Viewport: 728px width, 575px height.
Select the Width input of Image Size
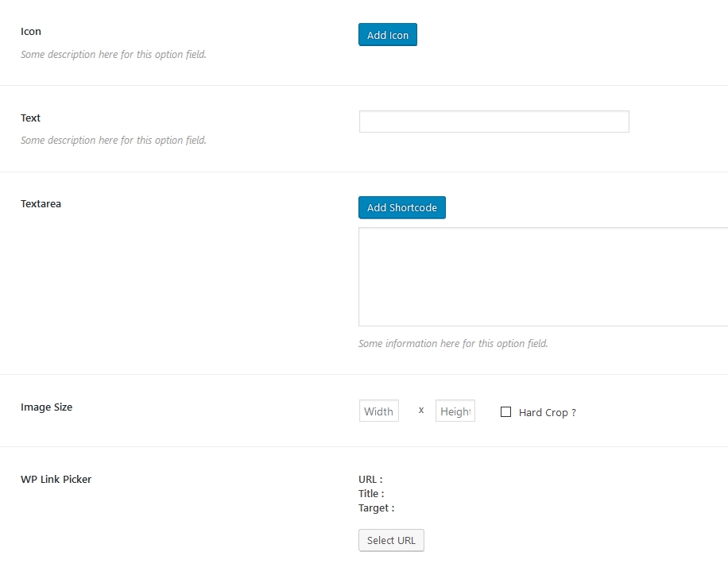tap(378, 411)
